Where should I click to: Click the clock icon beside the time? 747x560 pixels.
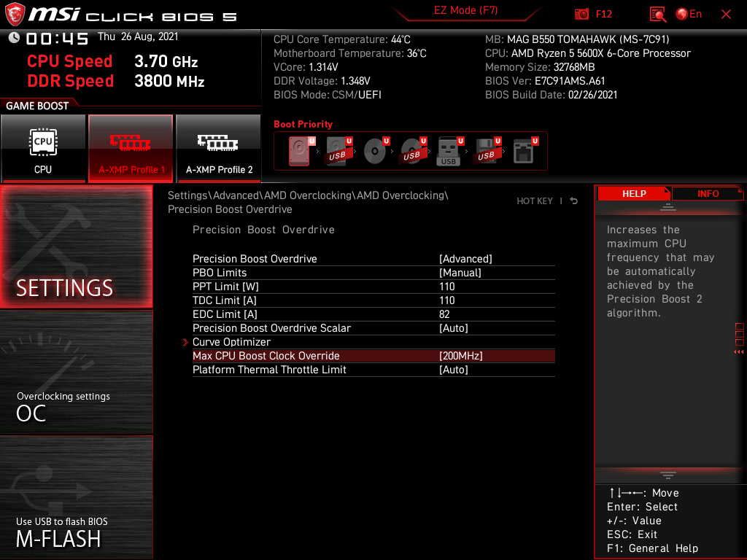coord(14,38)
